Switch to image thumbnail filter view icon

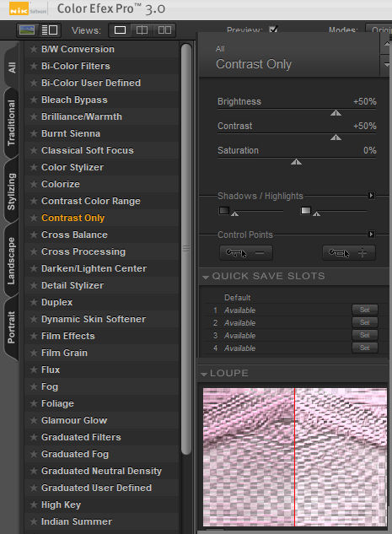click(27, 30)
